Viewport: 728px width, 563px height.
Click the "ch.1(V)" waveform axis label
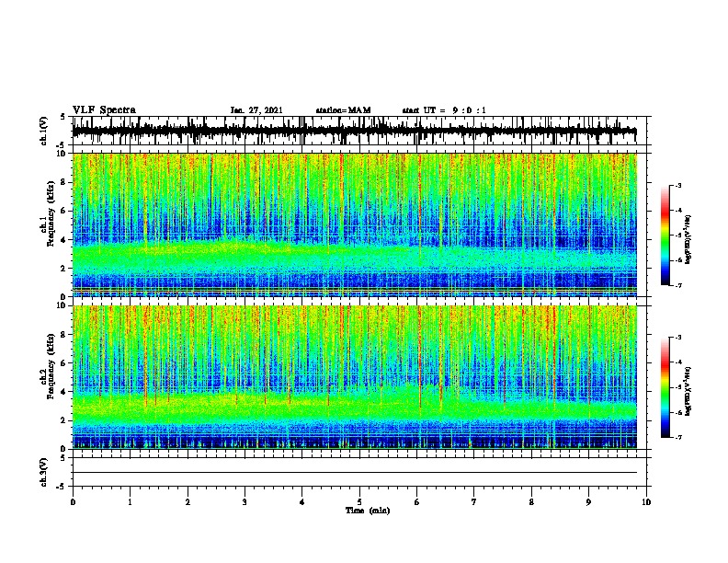44,131
